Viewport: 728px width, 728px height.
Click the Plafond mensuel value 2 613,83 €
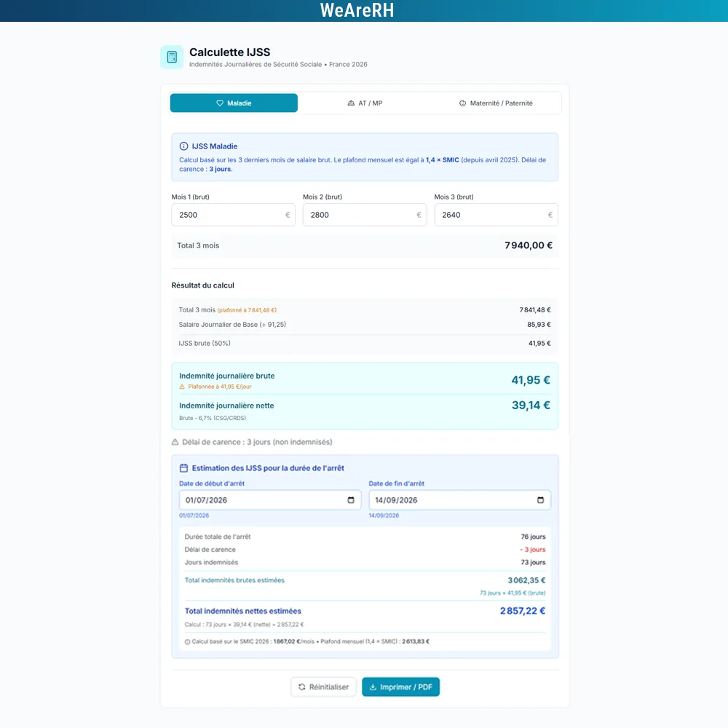tap(416, 641)
